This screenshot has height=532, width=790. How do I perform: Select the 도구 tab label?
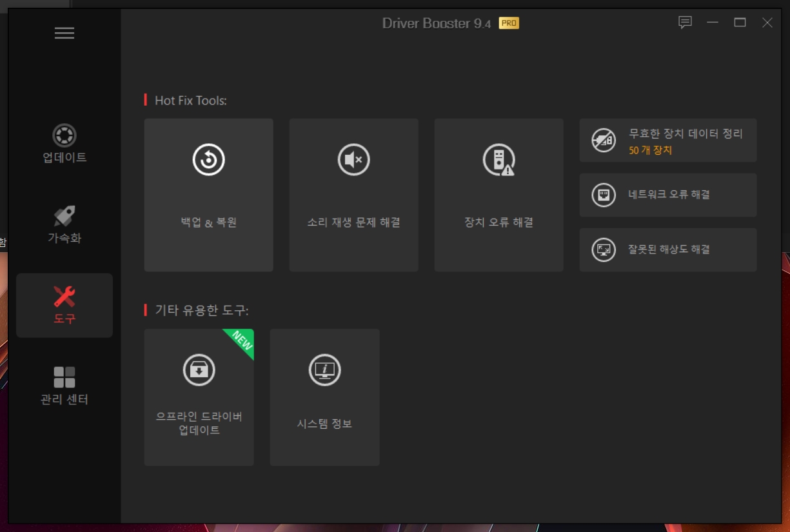click(64, 319)
